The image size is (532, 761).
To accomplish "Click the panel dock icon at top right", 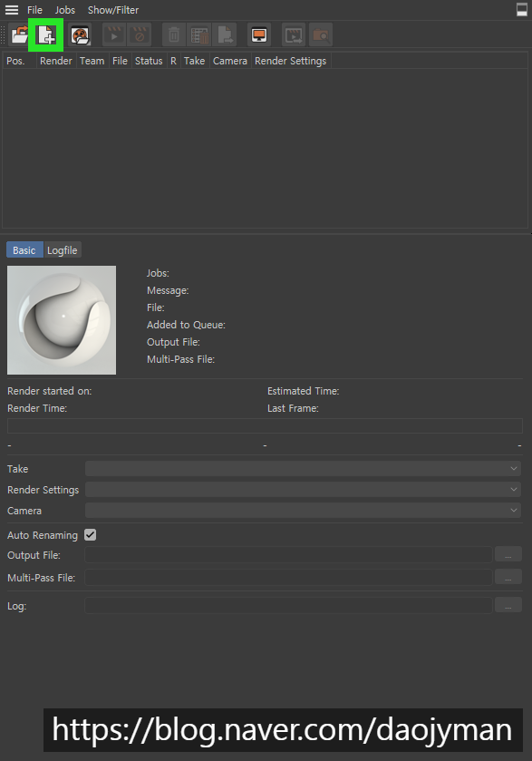I will (x=522, y=10).
